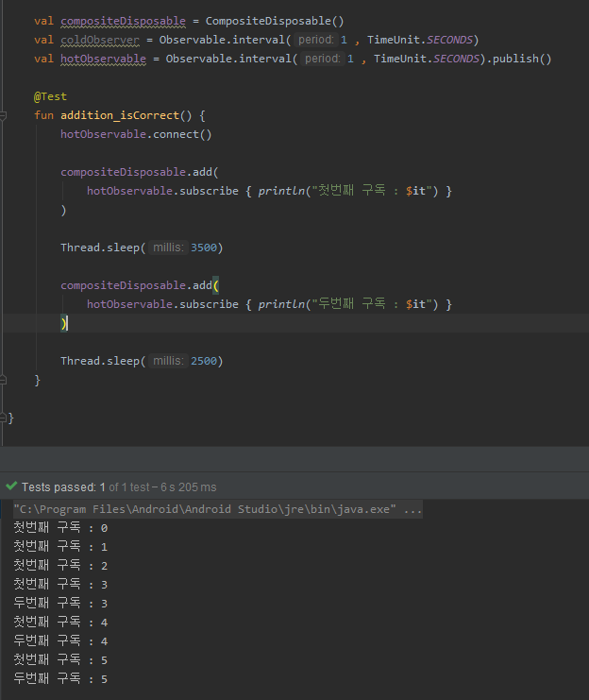Click the '6 s 205 ms' test duration
Image resolution: width=589 pixels, height=700 pixels.
click(x=188, y=487)
